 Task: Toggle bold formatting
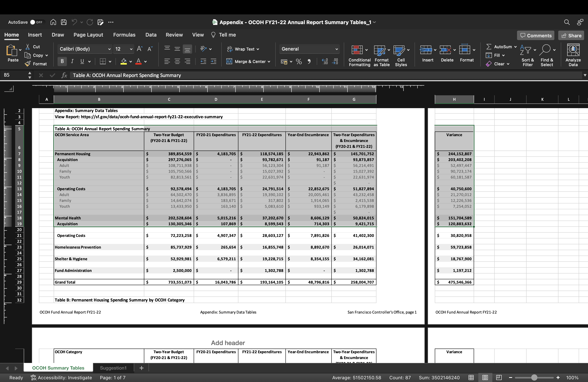click(62, 61)
